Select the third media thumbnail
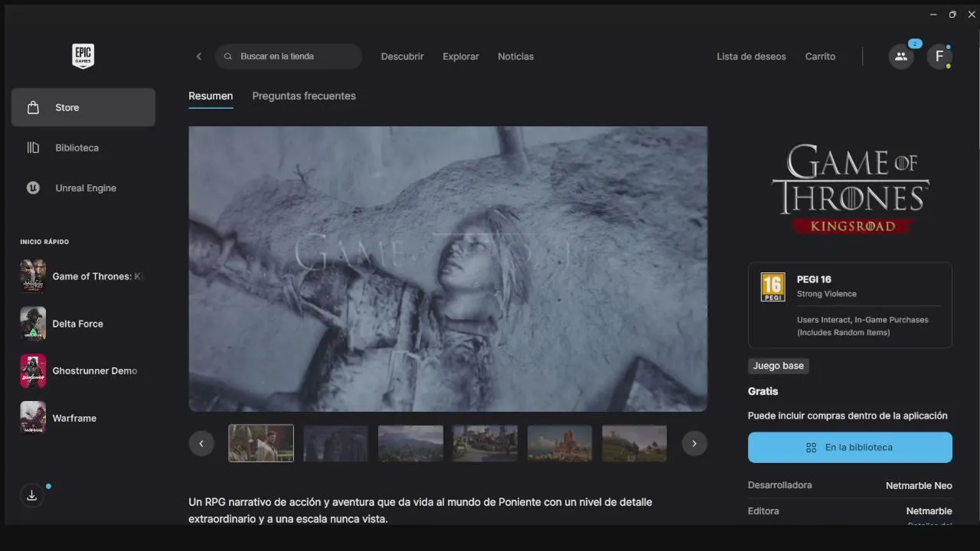 pos(410,443)
